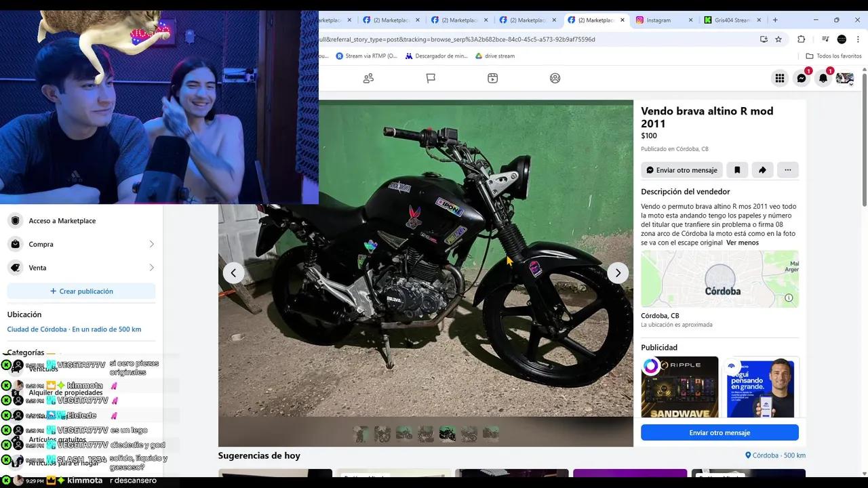Open Messenger via its badged icon

coord(802,78)
